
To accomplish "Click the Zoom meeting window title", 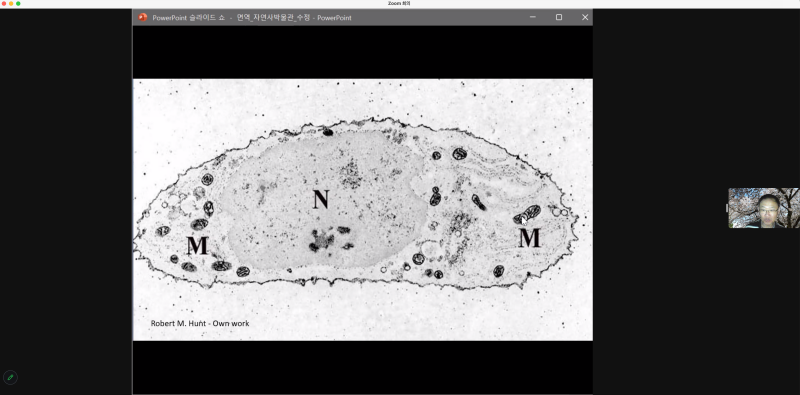I will click(x=399, y=4).
